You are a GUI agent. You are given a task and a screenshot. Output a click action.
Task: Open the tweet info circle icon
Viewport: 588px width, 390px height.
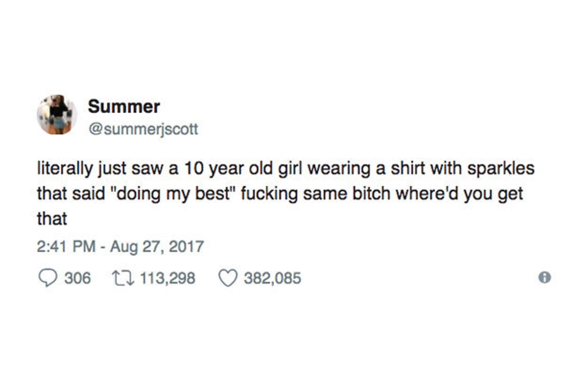544,278
